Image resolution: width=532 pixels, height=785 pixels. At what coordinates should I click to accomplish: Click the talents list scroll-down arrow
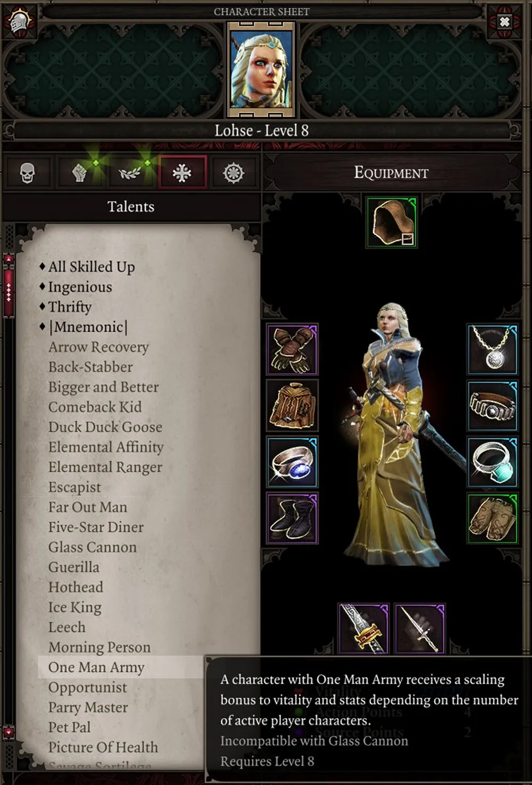[9, 732]
